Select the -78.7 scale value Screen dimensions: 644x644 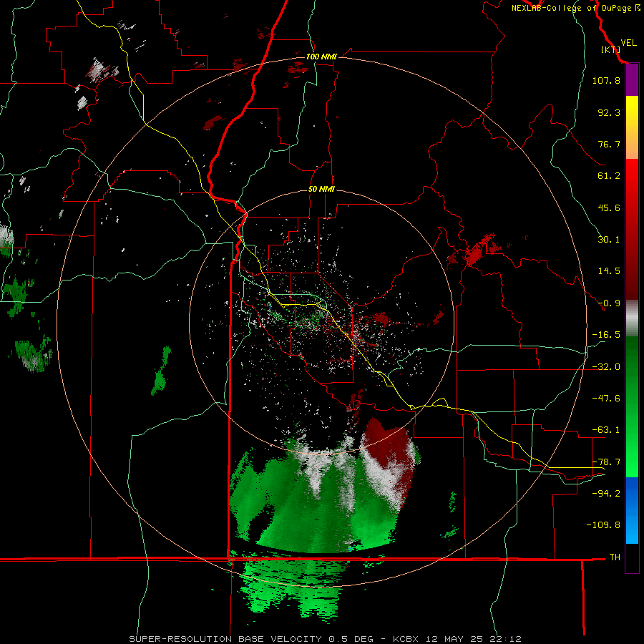coord(606,462)
